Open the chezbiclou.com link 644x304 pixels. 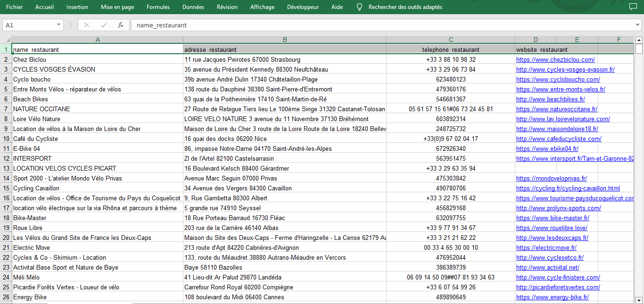(x=555, y=60)
